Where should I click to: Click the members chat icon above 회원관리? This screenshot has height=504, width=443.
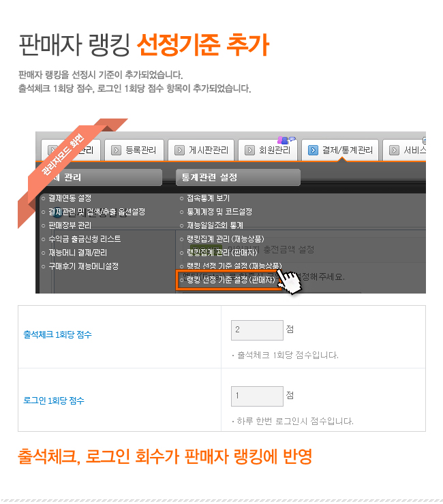pos(286,140)
